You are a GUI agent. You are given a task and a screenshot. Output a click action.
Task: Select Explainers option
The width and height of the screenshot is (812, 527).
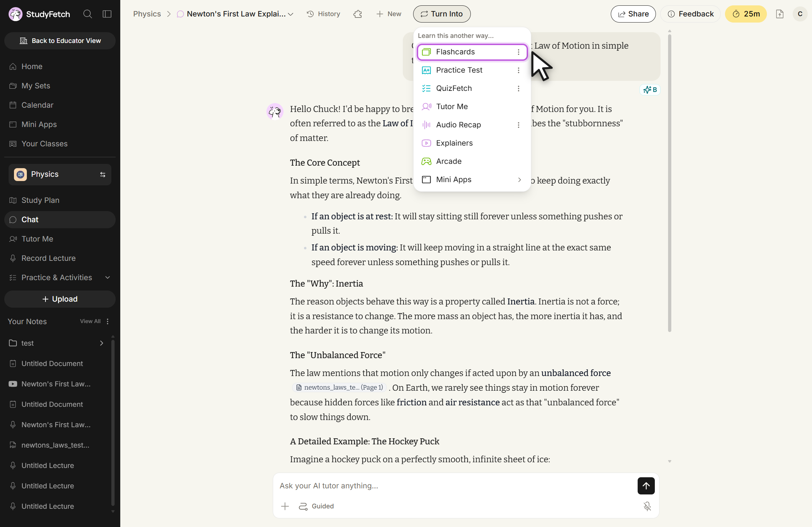tap(472, 143)
